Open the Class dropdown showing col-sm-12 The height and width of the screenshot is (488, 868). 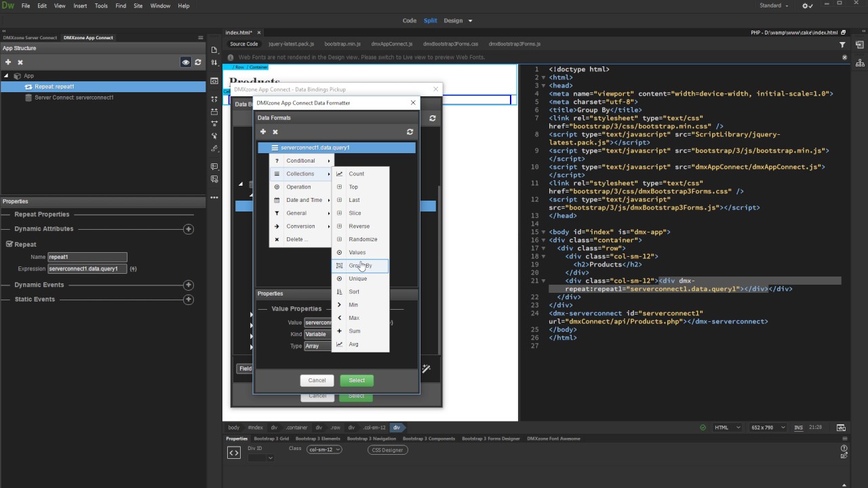(324, 449)
